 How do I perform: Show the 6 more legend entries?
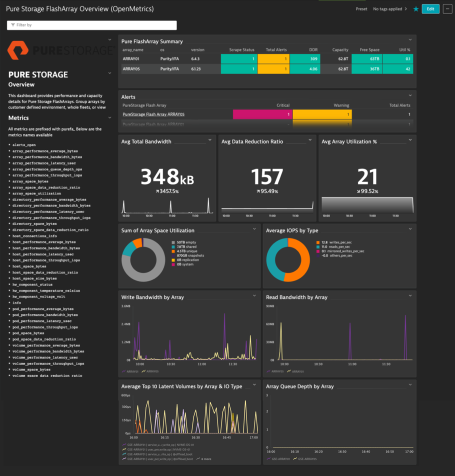pos(203,459)
